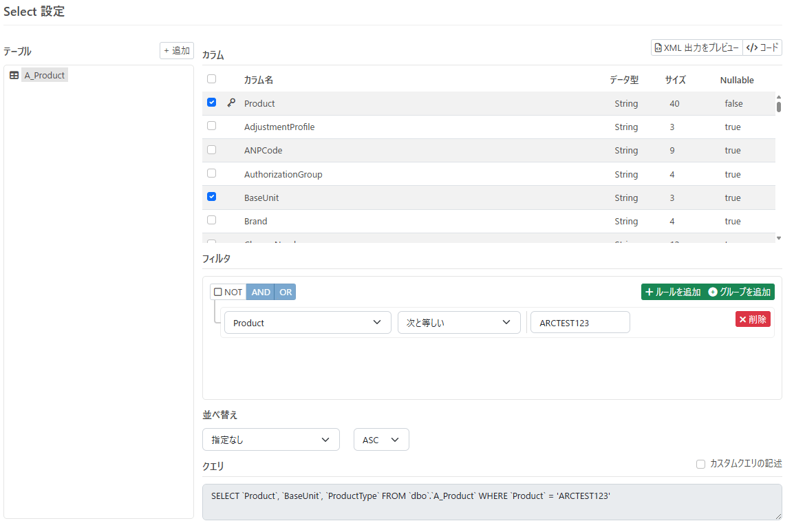Click the A_Product table icon
Viewport: 794px width, 532px height.
point(14,76)
